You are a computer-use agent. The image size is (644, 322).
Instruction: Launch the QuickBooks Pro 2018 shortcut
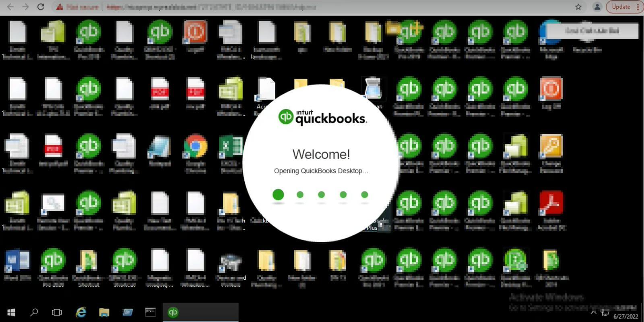[x=89, y=32]
